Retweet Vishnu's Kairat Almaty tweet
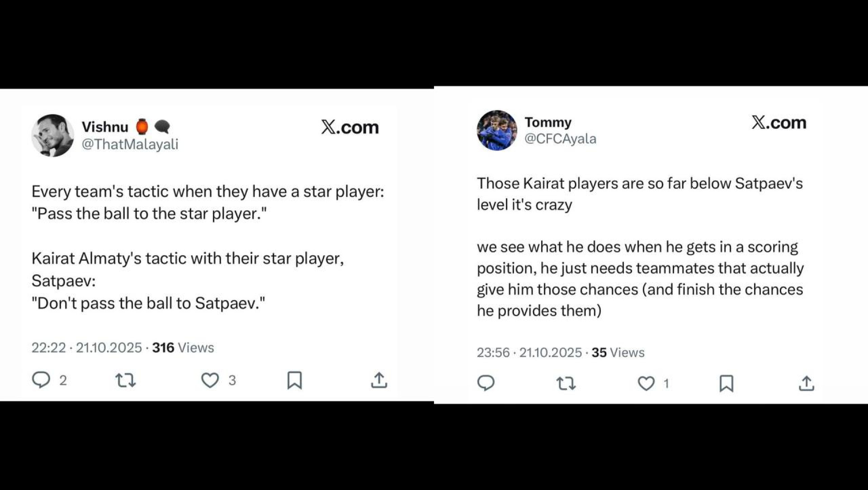Image resolution: width=868 pixels, height=490 pixels. [125, 381]
